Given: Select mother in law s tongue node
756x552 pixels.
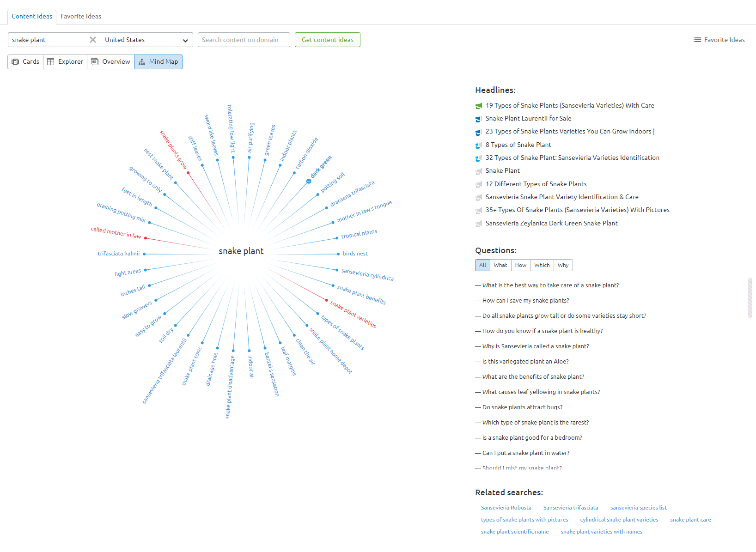Looking at the screenshot, I should (364, 211).
